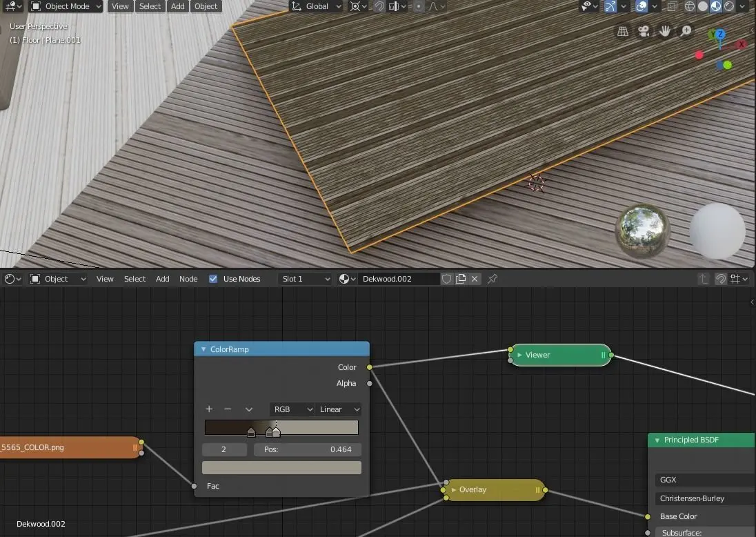Click the X axis on navigation gizmo
The image size is (756, 537).
[x=742, y=44]
